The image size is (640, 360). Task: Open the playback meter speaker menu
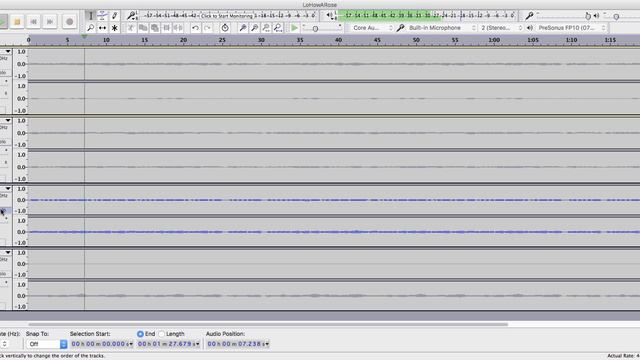coord(330,16)
